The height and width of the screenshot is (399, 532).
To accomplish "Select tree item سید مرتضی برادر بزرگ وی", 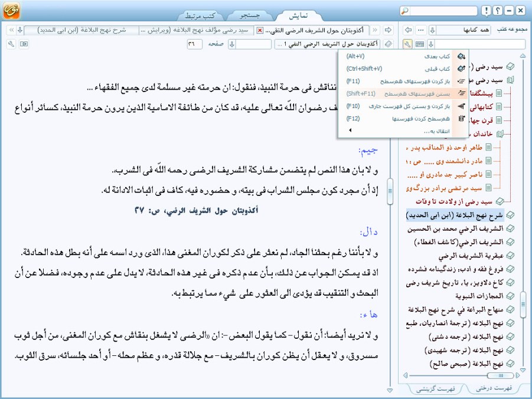I will point(444,188).
